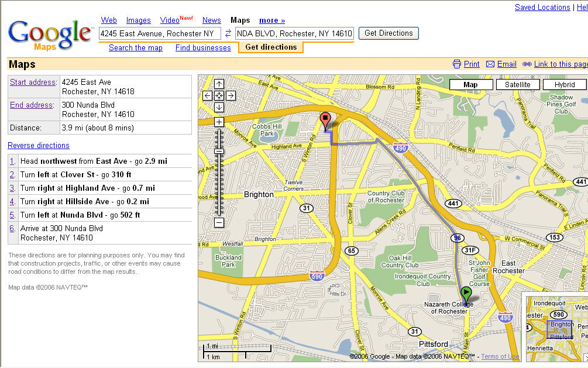This screenshot has height=368, width=588.
Task: Click the Reverse directions link
Action: [x=39, y=146]
